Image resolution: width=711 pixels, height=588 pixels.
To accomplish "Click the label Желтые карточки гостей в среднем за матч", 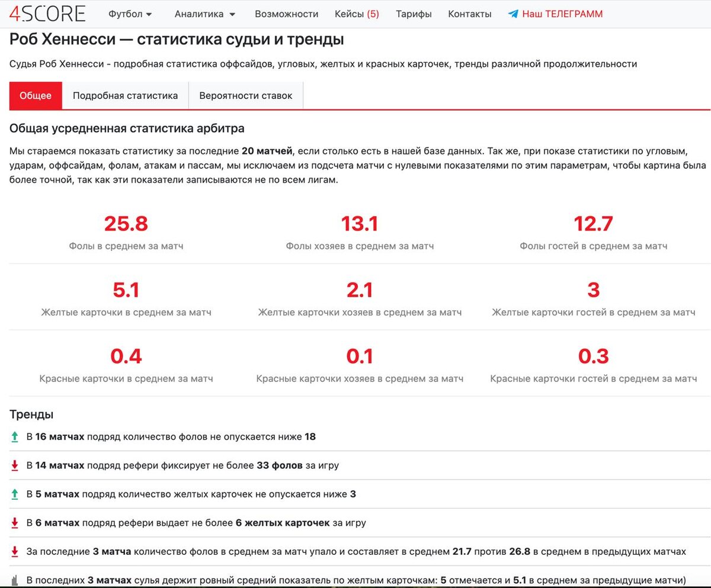I will (x=593, y=312).
